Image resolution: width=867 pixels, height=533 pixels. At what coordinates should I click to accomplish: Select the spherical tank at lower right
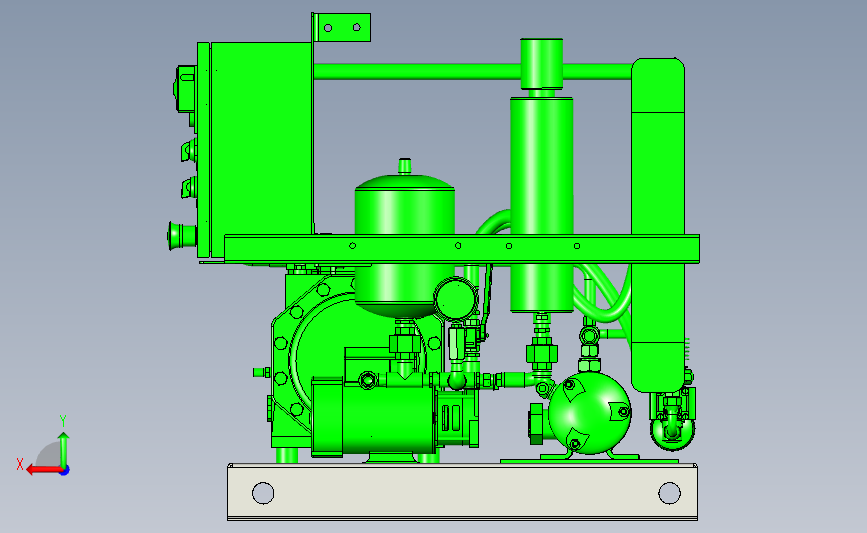[x=590, y=413]
